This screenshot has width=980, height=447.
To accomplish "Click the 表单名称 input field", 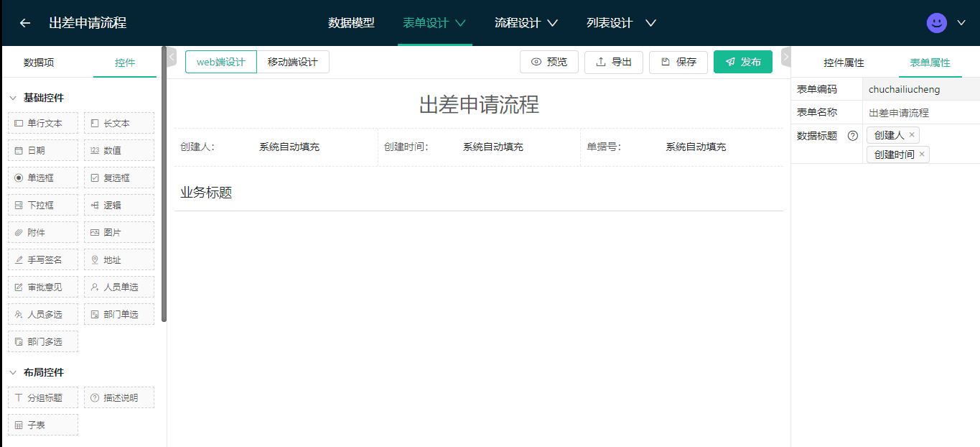I will pyautogui.click(x=921, y=113).
